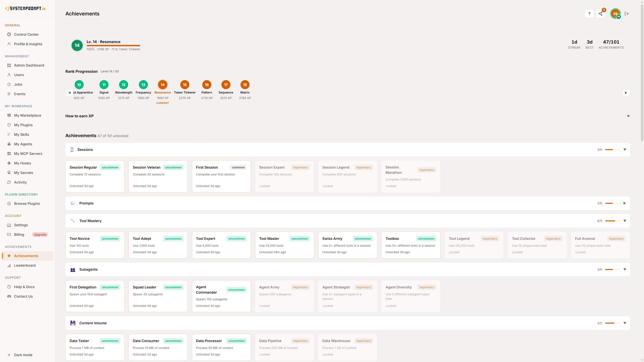Select the Control Center clock icon
Viewport: 644px width, 362px height.
[9, 34]
